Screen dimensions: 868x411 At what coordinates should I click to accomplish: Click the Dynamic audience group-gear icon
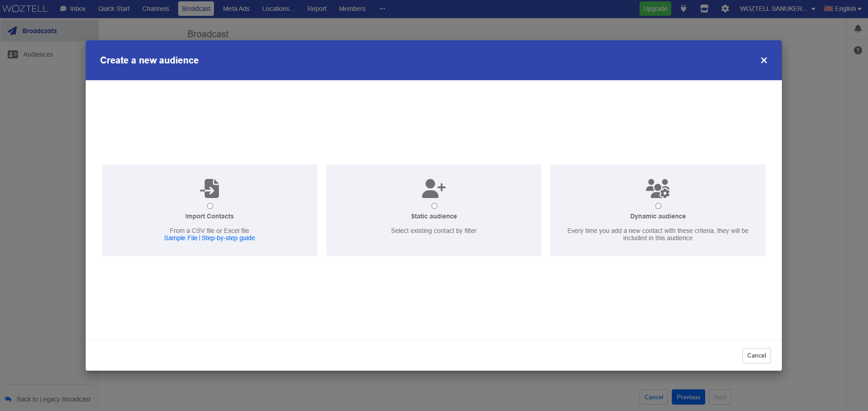pos(658,188)
